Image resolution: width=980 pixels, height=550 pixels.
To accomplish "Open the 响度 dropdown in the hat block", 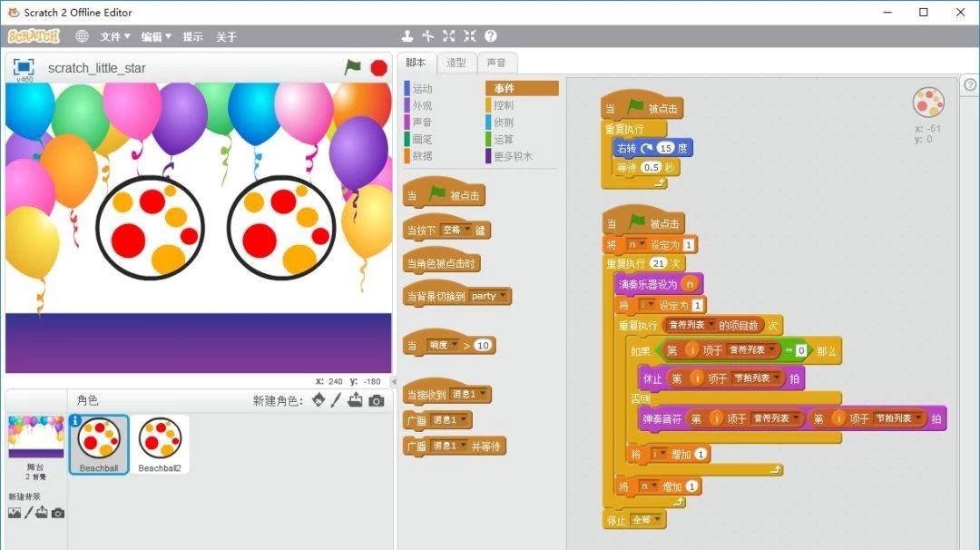I will 454,346.
